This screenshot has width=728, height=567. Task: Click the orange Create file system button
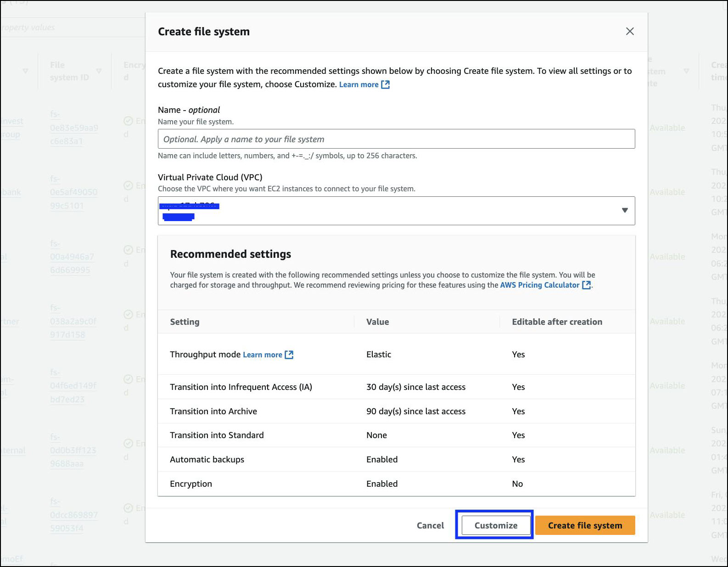pos(585,525)
